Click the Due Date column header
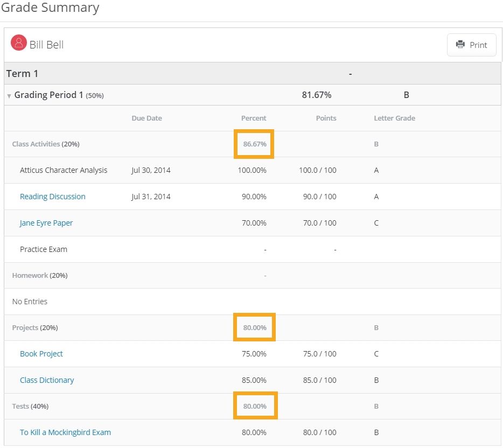This screenshot has height=448, width=503. [x=146, y=118]
